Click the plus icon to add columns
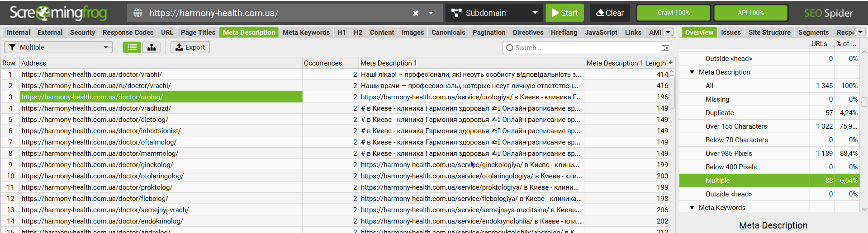The height and width of the screenshot is (233, 868). 671,63
